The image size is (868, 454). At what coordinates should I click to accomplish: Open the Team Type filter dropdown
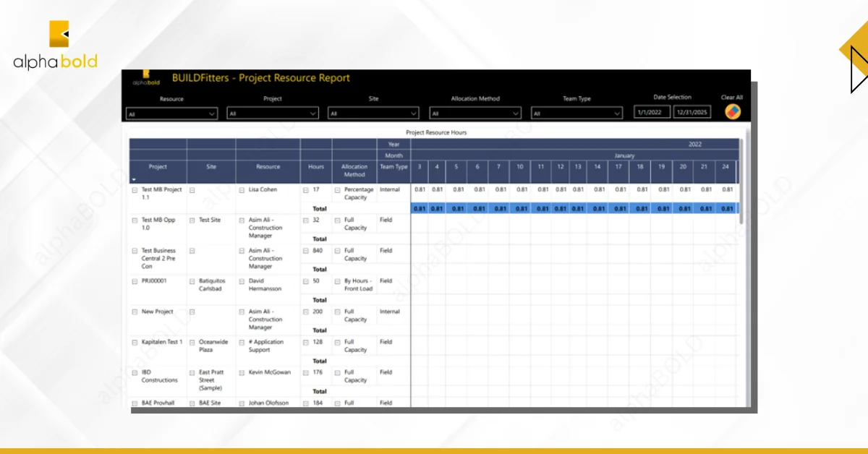click(x=576, y=113)
